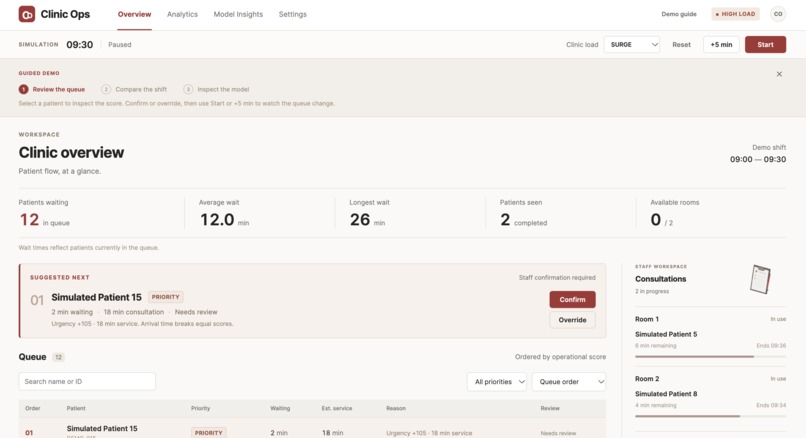Click the Paused status label
This screenshot has width=806, height=438.
120,45
